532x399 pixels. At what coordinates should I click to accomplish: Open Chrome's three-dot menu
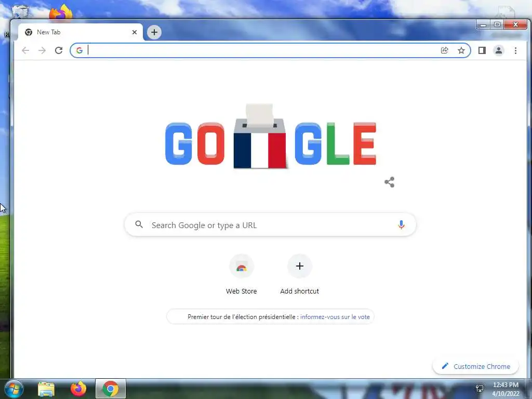pyautogui.click(x=515, y=50)
